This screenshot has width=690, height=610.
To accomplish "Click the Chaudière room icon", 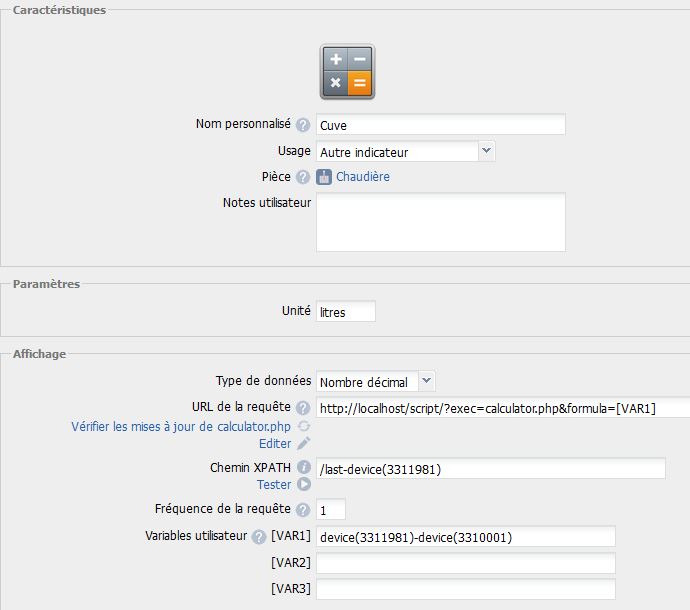I will coord(324,177).
